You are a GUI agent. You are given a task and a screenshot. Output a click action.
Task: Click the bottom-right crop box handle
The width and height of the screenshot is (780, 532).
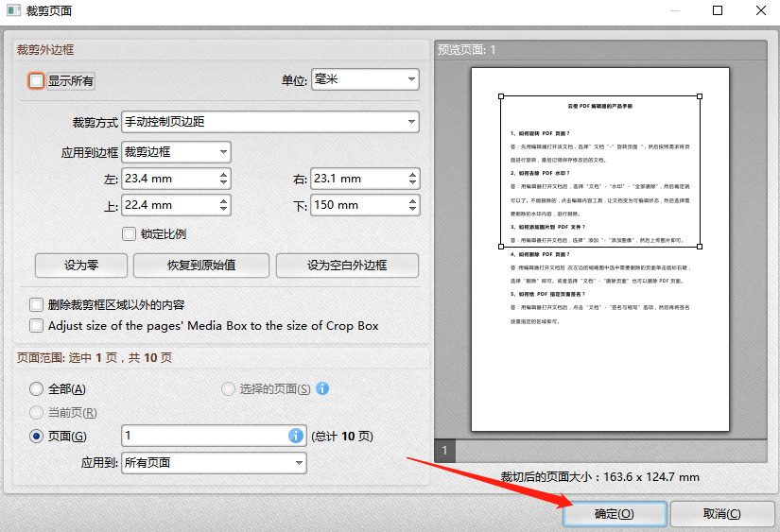[700, 246]
